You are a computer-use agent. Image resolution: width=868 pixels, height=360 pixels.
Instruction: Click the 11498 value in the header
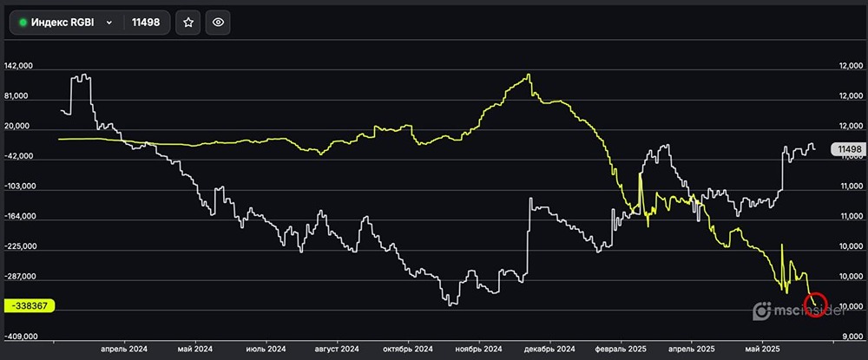pos(145,23)
